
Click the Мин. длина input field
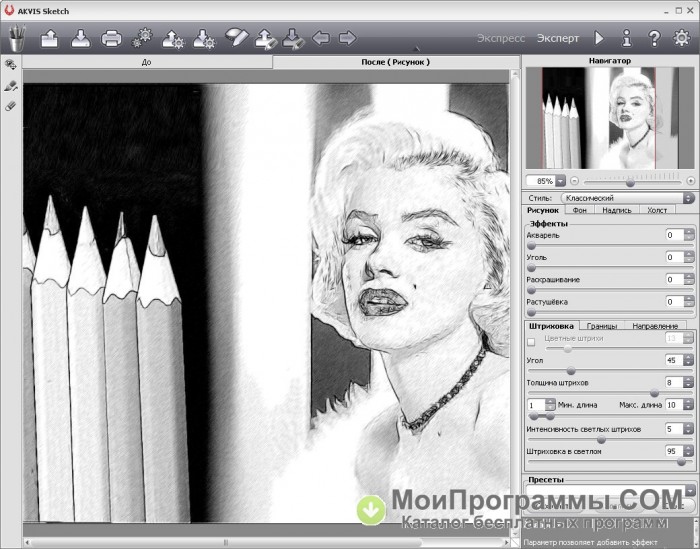(x=537, y=405)
